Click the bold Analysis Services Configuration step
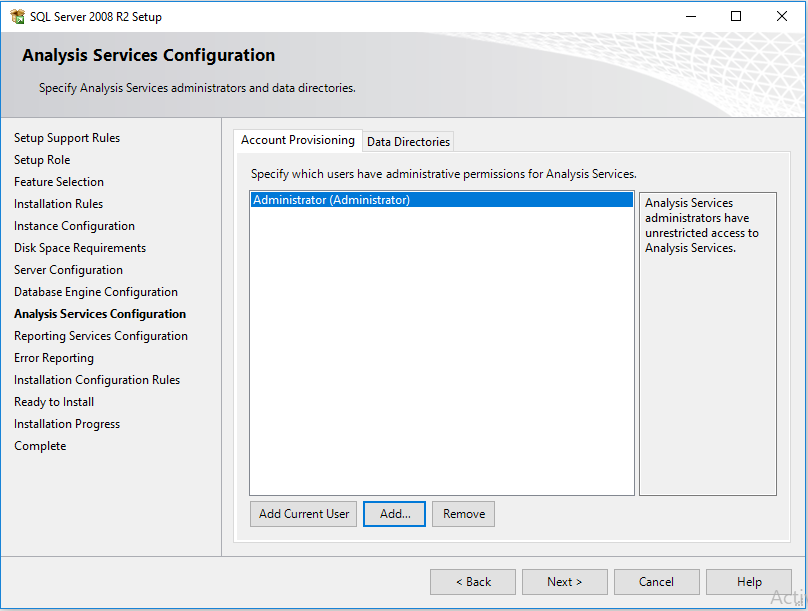Viewport: 808px width, 611px height. (x=100, y=314)
